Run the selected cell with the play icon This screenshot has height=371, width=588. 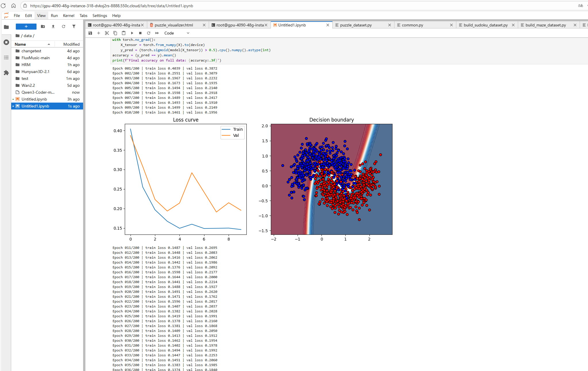132,33
